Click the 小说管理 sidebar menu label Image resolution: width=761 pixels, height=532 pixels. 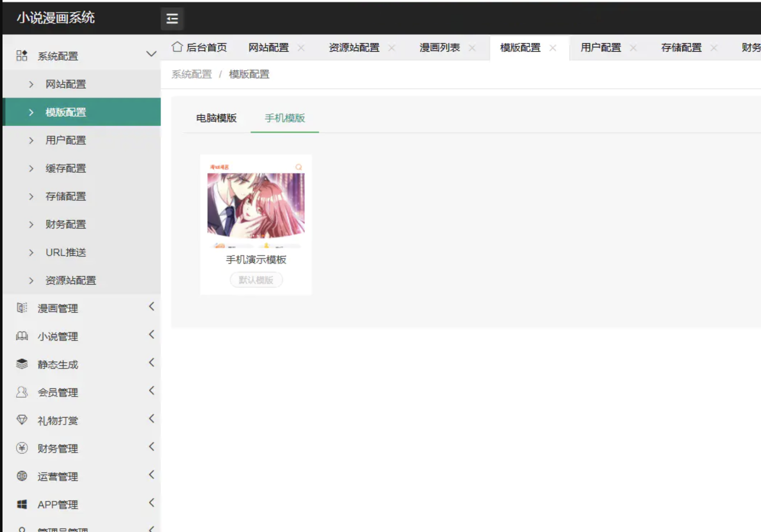[58, 336]
